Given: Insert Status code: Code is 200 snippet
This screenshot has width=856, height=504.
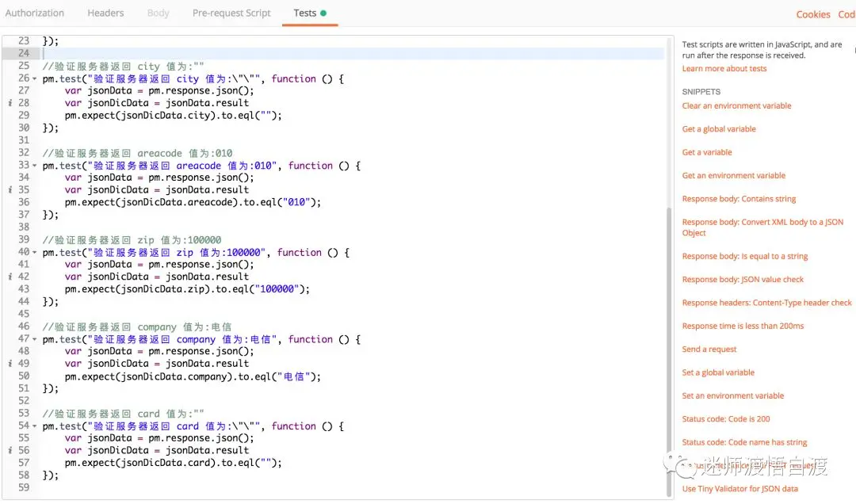Looking at the screenshot, I should (725, 419).
